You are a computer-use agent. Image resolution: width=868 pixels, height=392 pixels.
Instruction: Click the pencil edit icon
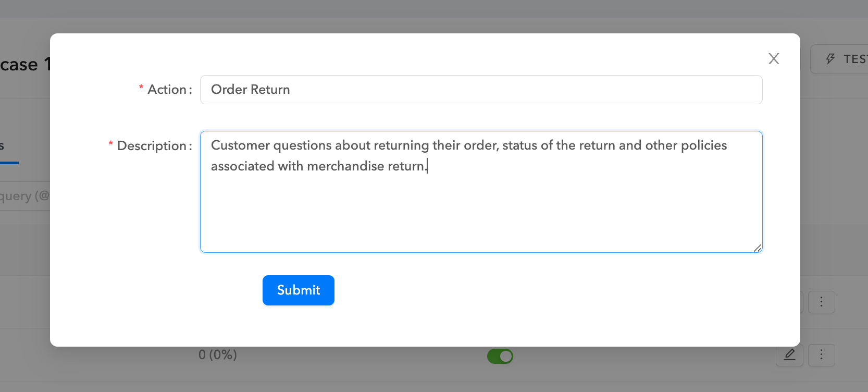point(789,355)
